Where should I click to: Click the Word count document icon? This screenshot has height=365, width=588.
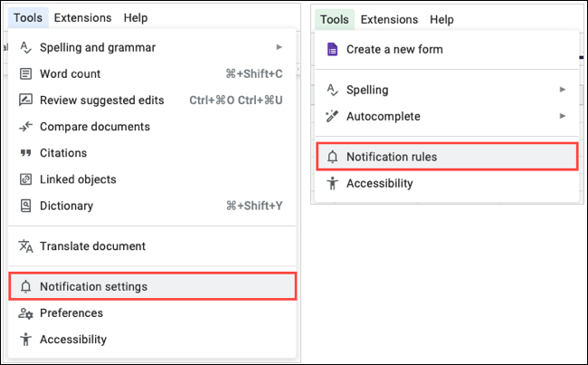25,74
